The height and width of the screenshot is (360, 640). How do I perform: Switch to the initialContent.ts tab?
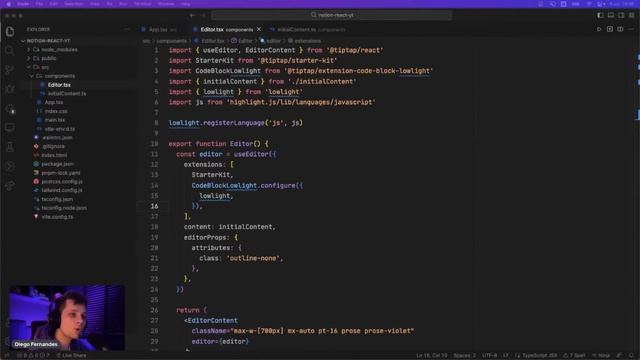pyautogui.click(x=308, y=29)
